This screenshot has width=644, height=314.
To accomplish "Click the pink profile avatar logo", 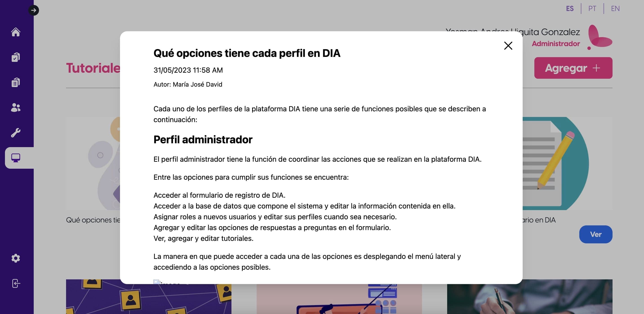I will 600,37.
